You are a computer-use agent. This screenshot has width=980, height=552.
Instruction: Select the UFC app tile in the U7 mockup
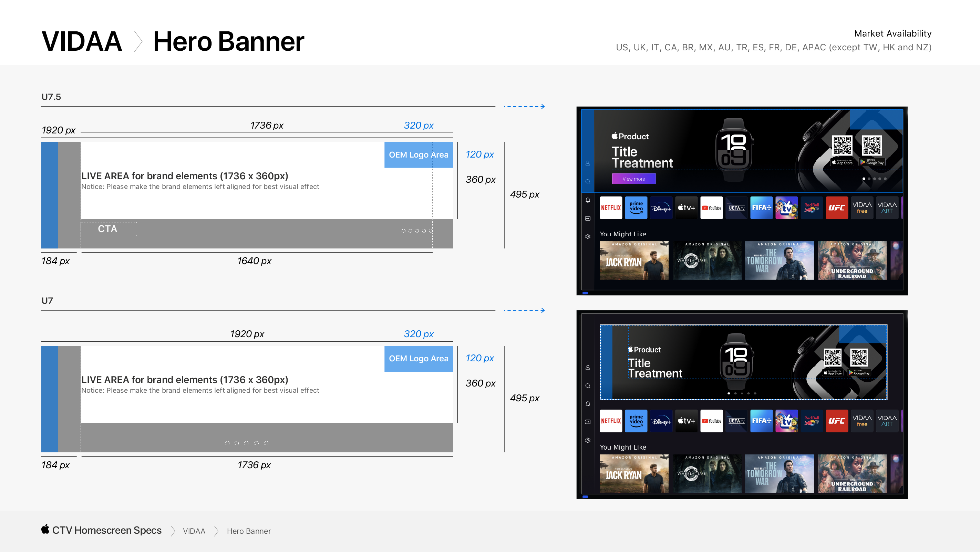(837, 421)
